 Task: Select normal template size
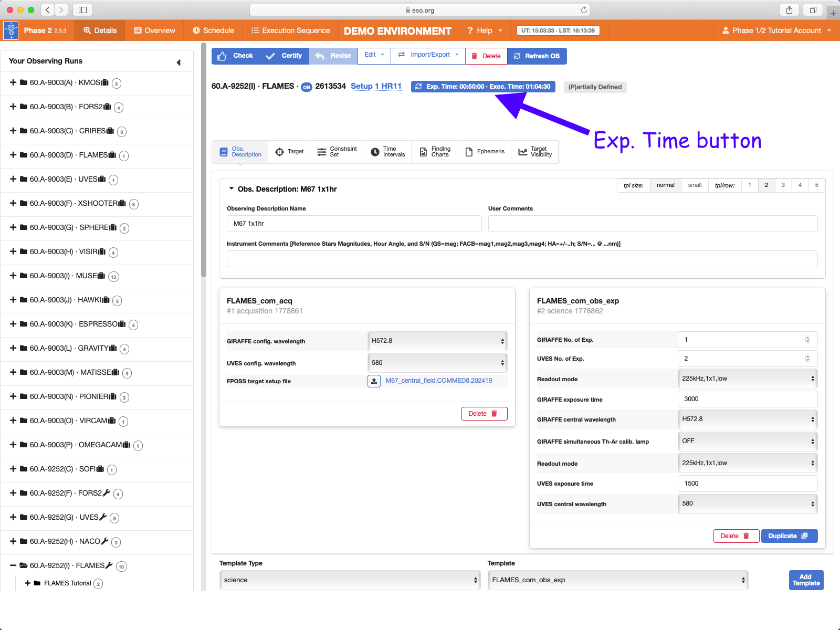pyautogui.click(x=665, y=185)
